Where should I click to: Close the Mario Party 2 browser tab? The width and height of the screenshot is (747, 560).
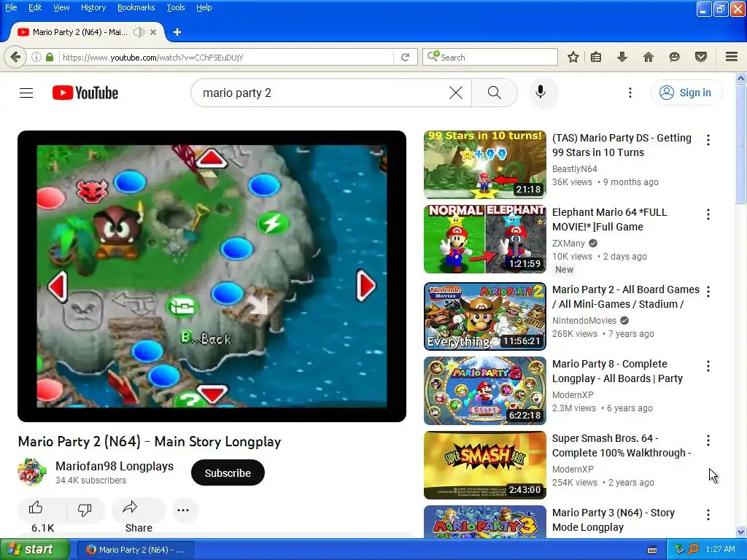pyautogui.click(x=153, y=32)
